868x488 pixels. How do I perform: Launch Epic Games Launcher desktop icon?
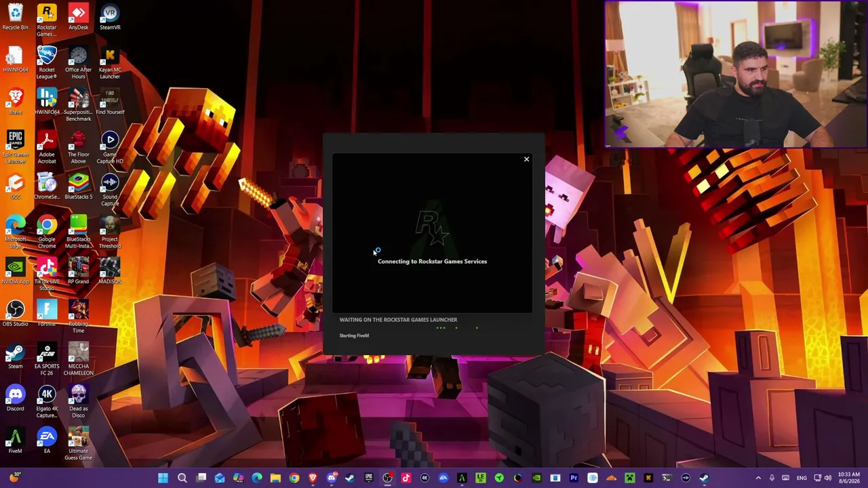coord(15,148)
